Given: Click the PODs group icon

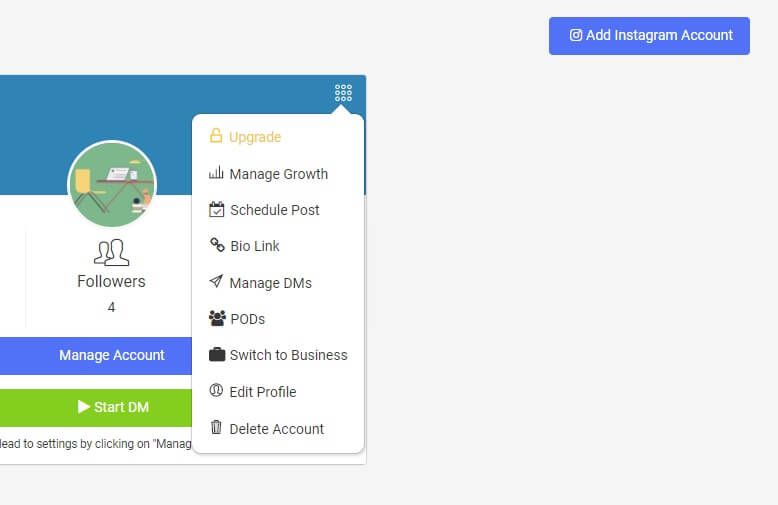Looking at the screenshot, I should click(217, 318).
